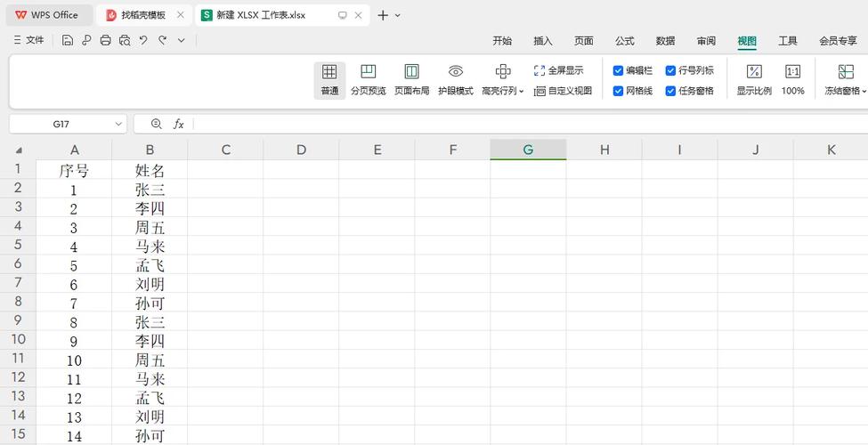The height and width of the screenshot is (445, 868).
Task: Click the magnifier icon beside fx
Action: point(157,124)
